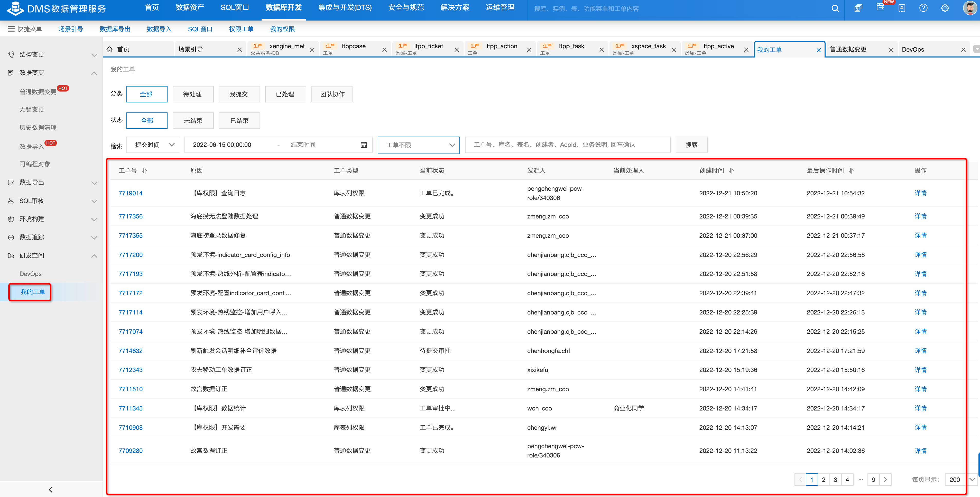Open 安全与规范 top menu
The height and width of the screenshot is (497, 980).
pyautogui.click(x=406, y=8)
